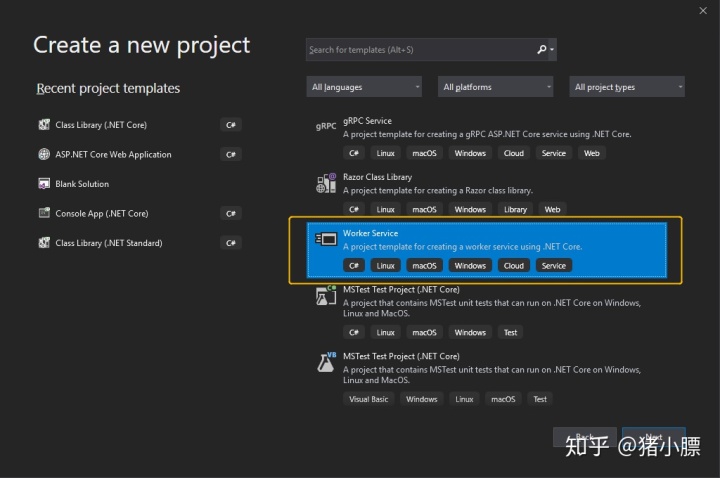Click the macOS tag under Visual Basic MSTest project
Image resolution: width=720 pixels, height=478 pixels.
point(503,399)
